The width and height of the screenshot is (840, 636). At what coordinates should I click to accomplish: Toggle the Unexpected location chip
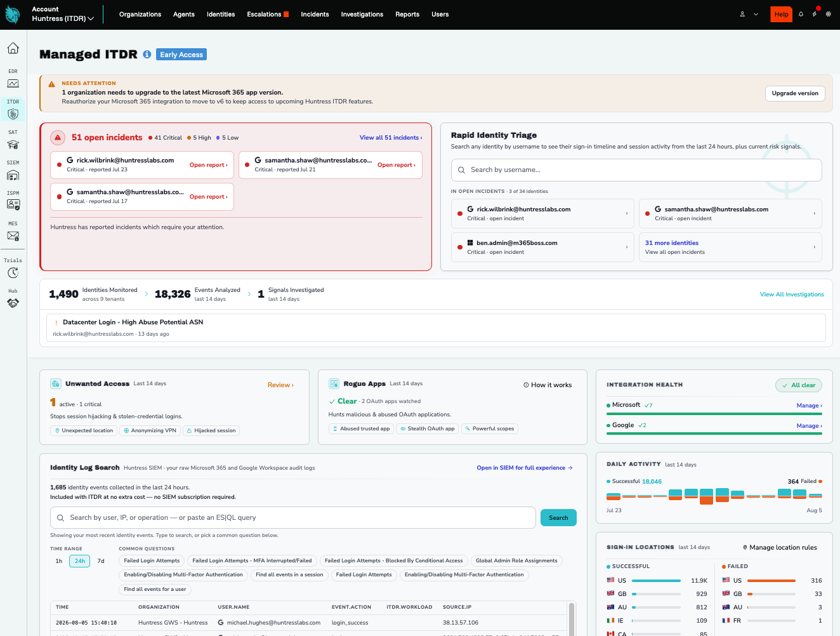(84, 430)
